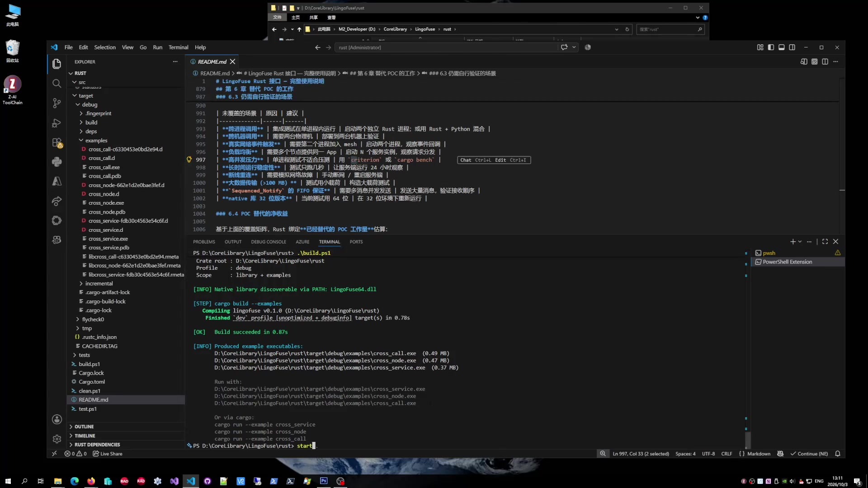Image resolution: width=868 pixels, height=488 pixels.
Task: Open the Manage gear in activity bar
Action: coord(57,439)
